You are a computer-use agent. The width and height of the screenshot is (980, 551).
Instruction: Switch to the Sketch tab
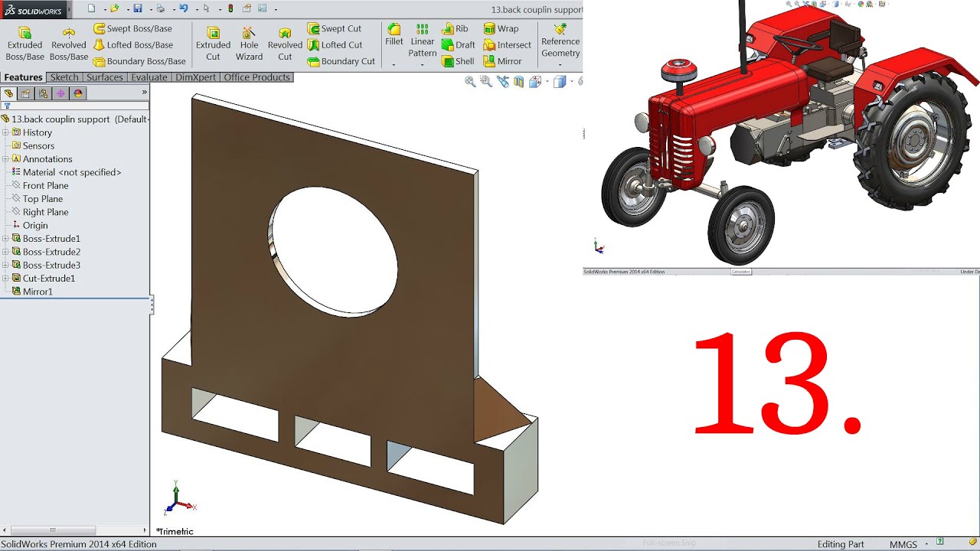[64, 77]
